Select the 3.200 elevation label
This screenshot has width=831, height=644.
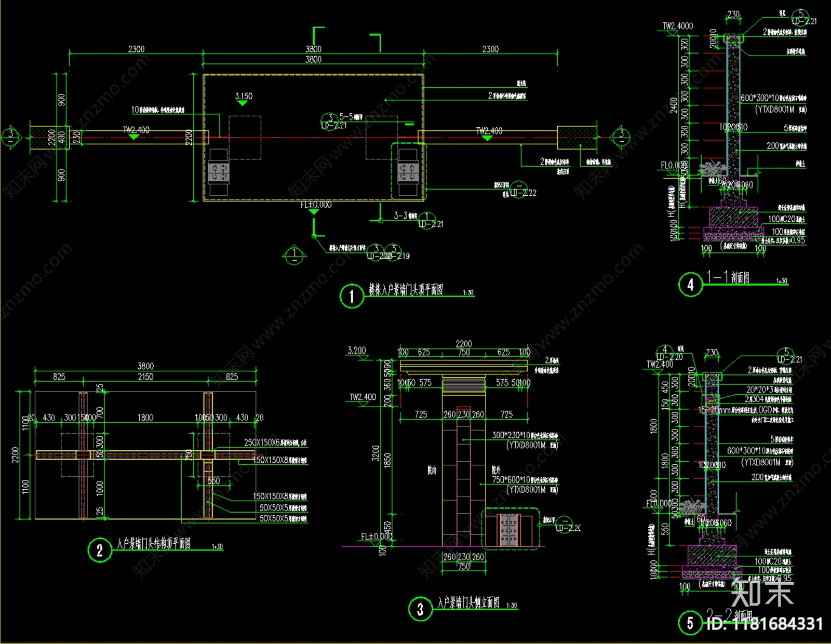point(357,351)
